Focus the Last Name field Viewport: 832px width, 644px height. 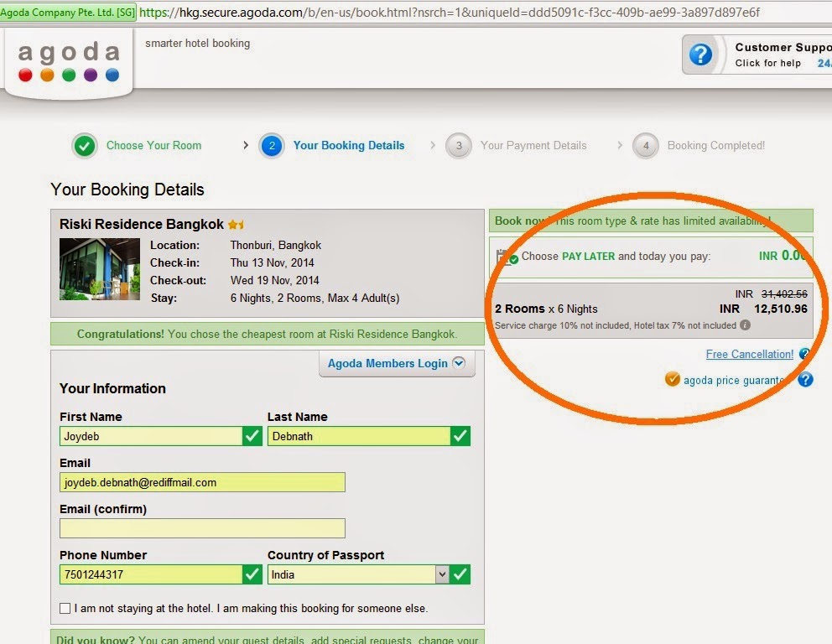359,436
